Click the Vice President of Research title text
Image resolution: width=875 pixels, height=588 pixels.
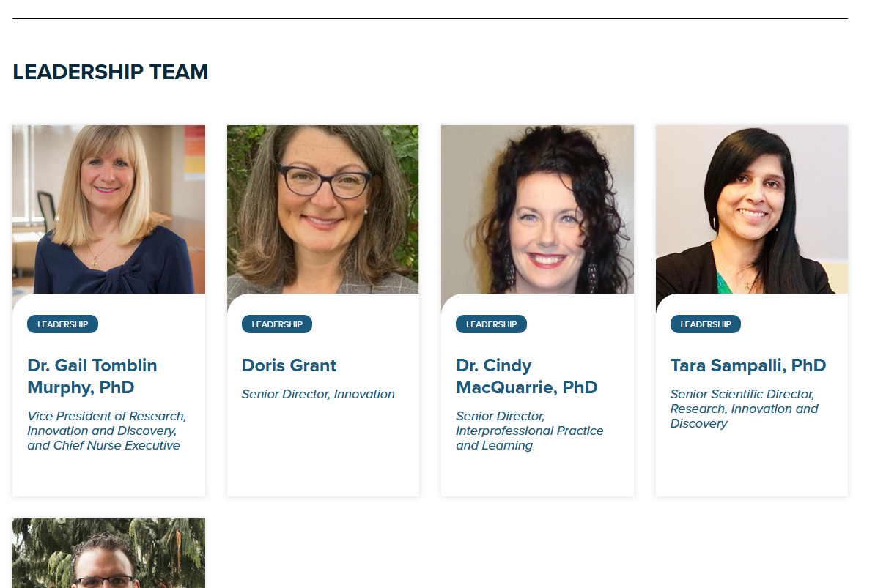pyautogui.click(x=107, y=431)
